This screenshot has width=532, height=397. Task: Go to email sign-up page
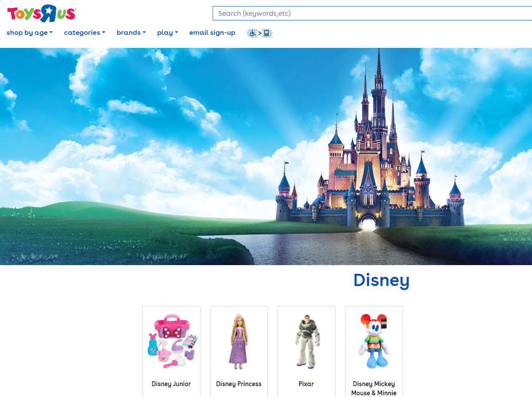point(212,33)
